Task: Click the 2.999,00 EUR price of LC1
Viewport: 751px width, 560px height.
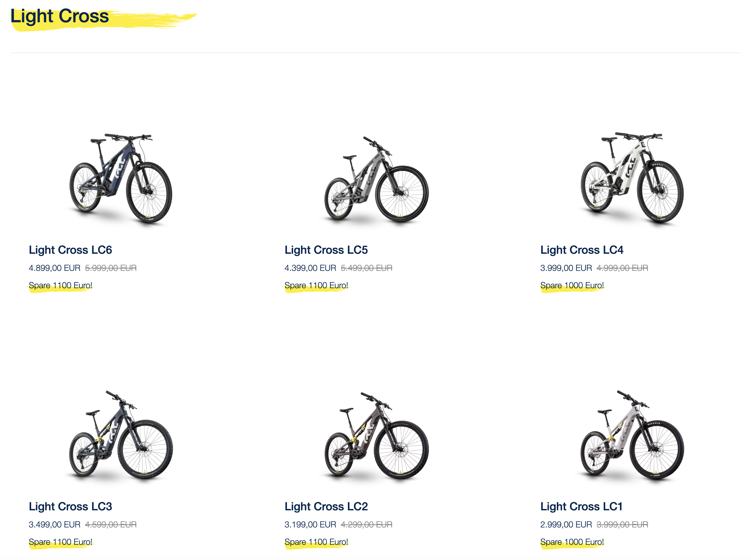Action: click(566, 524)
